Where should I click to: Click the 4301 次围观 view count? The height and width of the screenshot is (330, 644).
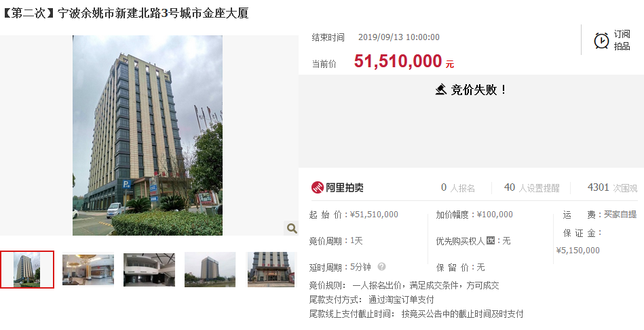pos(612,188)
